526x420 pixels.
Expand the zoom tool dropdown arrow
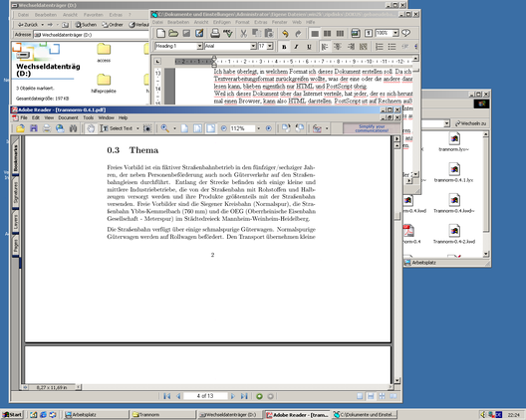tap(174, 128)
